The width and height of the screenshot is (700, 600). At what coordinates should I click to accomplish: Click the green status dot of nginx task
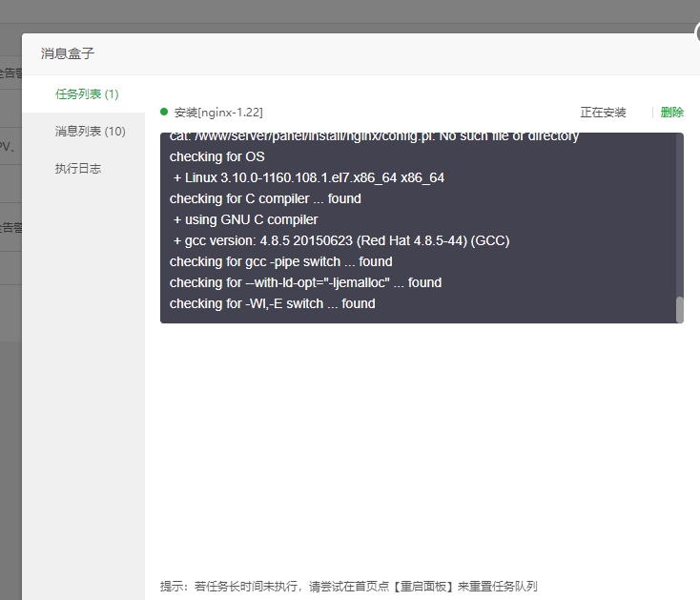164,112
